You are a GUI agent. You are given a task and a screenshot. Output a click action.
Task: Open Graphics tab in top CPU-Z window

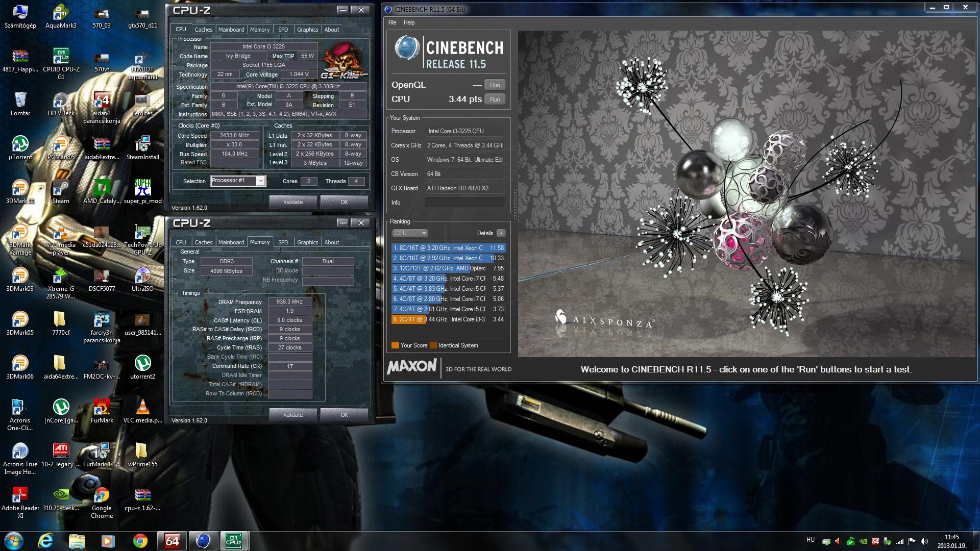[x=307, y=30]
